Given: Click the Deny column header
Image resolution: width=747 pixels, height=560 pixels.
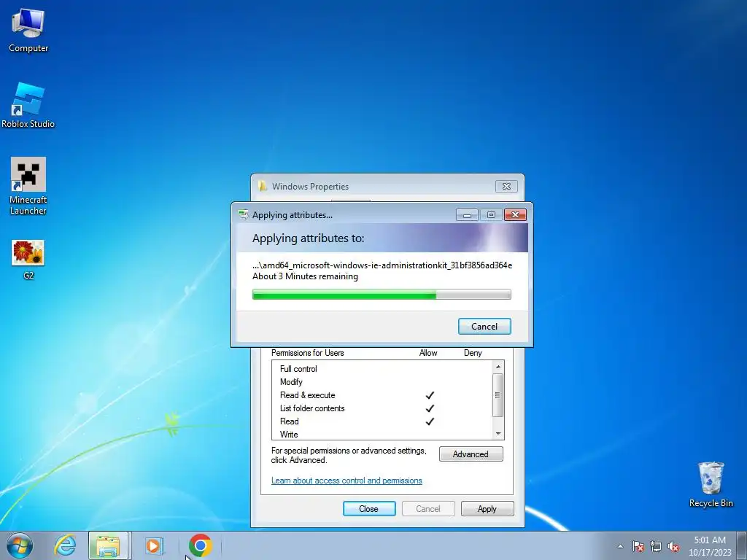Looking at the screenshot, I should 473,353.
